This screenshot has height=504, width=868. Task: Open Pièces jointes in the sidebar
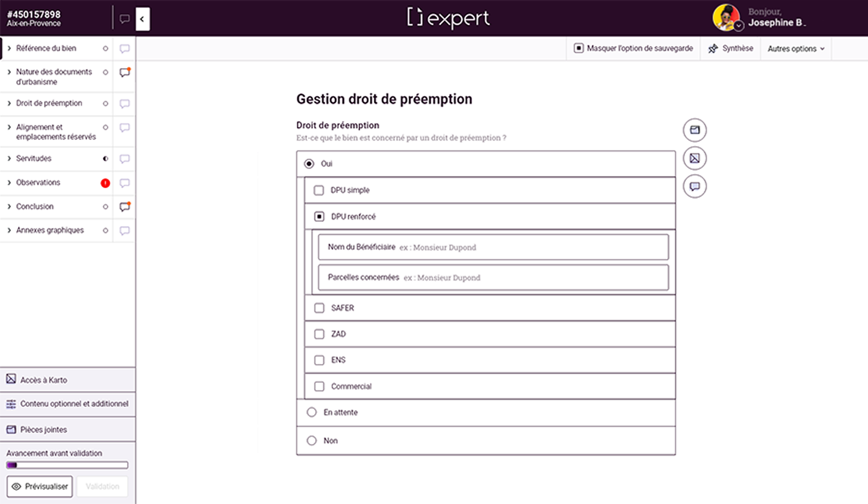click(x=67, y=430)
